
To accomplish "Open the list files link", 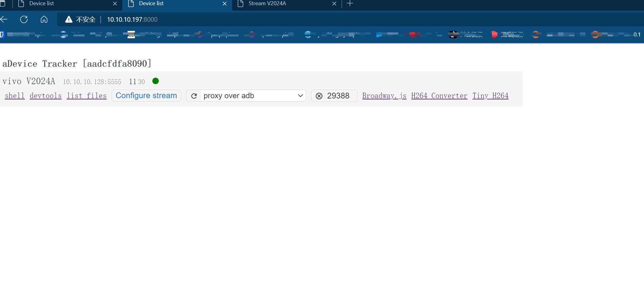I will tap(87, 96).
